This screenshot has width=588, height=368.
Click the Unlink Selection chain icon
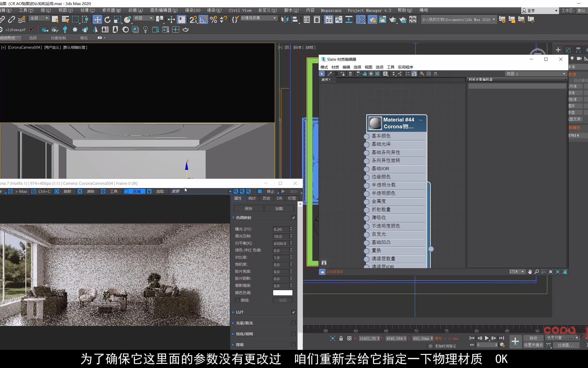tap(12, 19)
